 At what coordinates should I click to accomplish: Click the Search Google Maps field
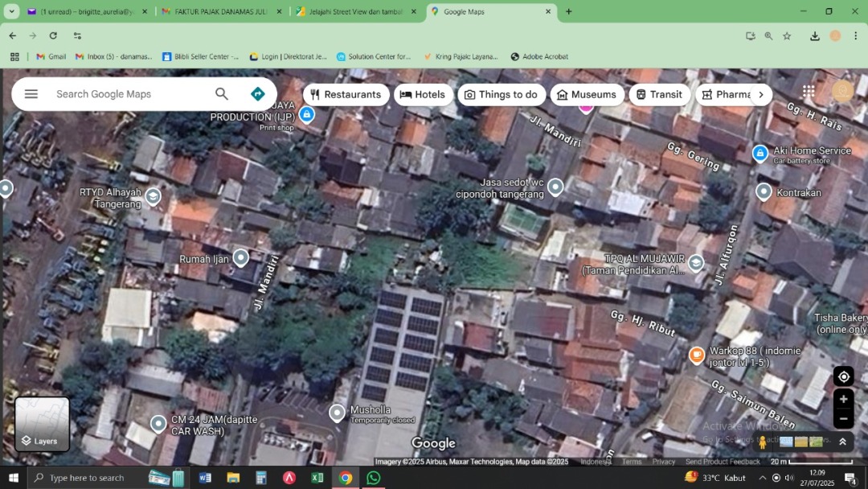[129, 94]
